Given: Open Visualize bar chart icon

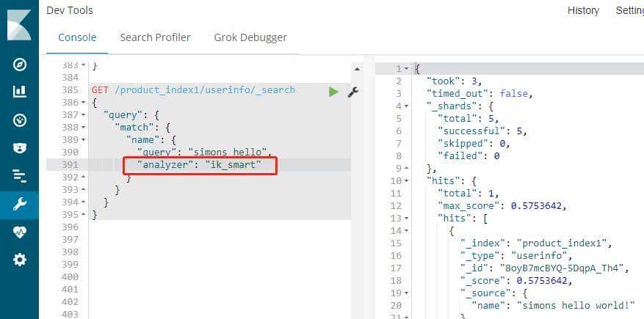Looking at the screenshot, I should [20, 92].
